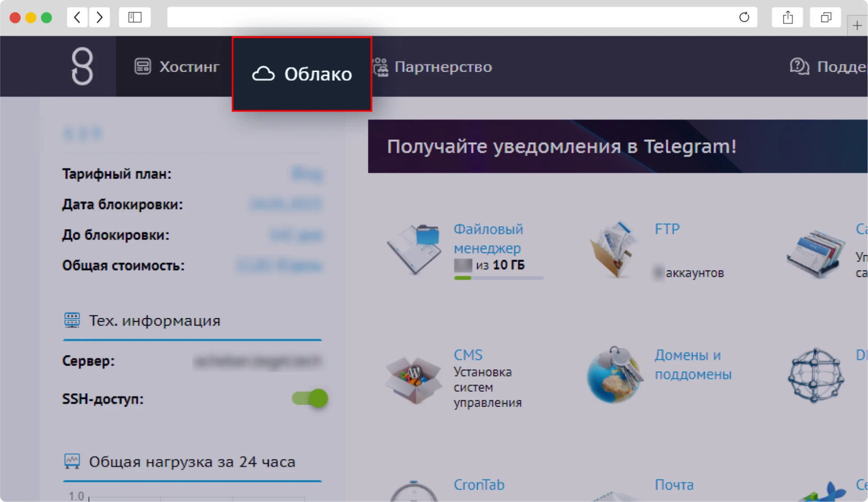Open the Поддержка help icon
Image resolution: width=868 pixels, height=502 pixels.
799,66
